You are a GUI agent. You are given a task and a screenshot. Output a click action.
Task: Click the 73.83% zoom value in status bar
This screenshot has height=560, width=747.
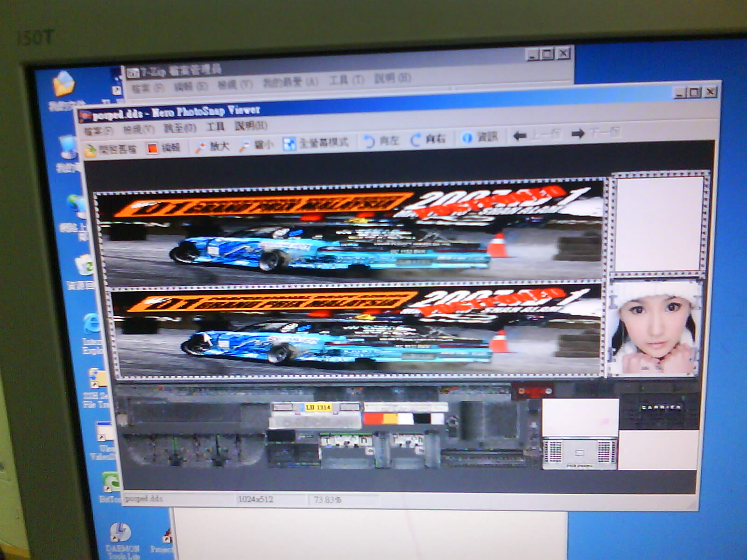tap(327, 499)
